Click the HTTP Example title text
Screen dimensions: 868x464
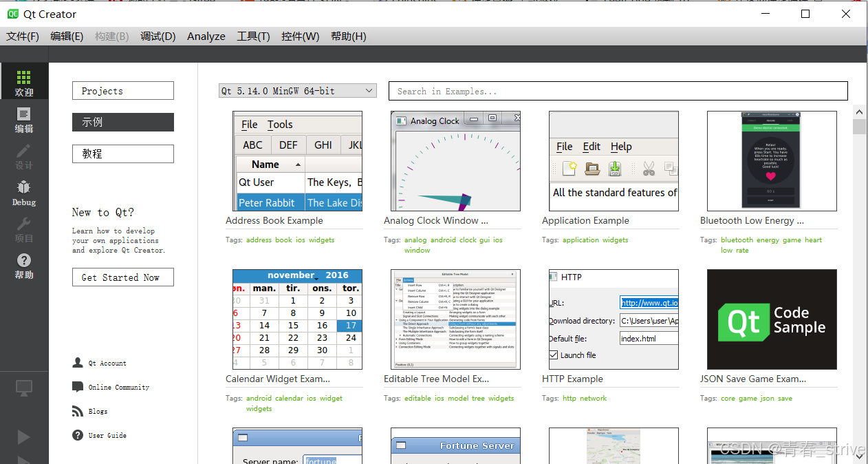(572, 379)
